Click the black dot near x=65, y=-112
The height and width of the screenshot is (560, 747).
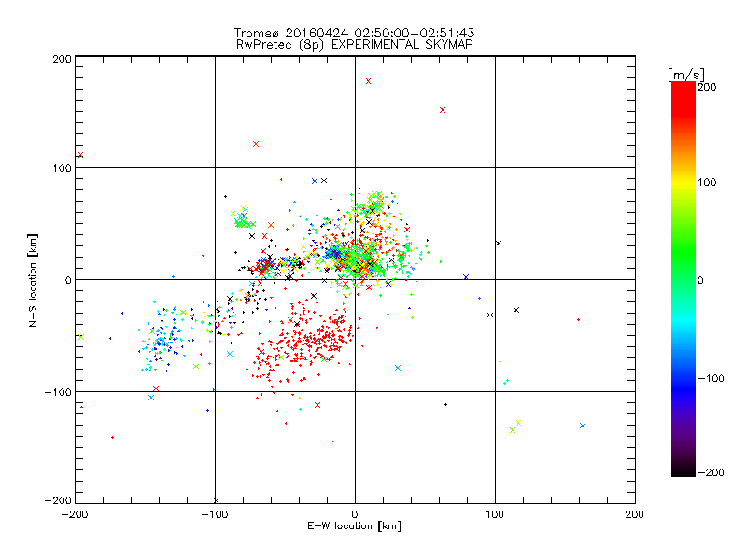click(446, 405)
